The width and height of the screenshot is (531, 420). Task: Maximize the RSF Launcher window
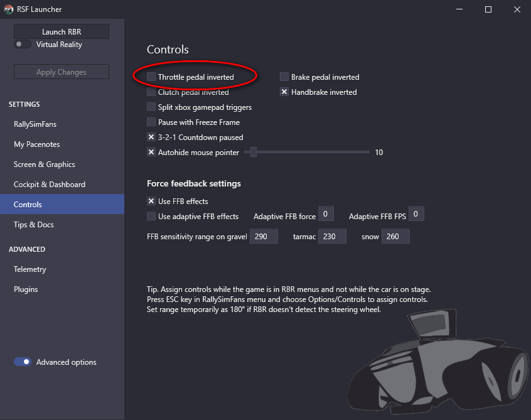tap(488, 9)
